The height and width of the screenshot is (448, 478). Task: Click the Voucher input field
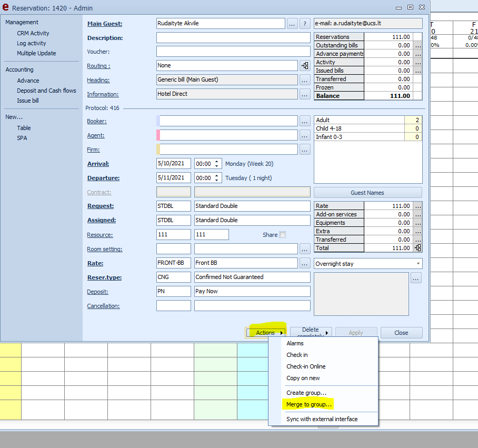pyautogui.click(x=233, y=52)
